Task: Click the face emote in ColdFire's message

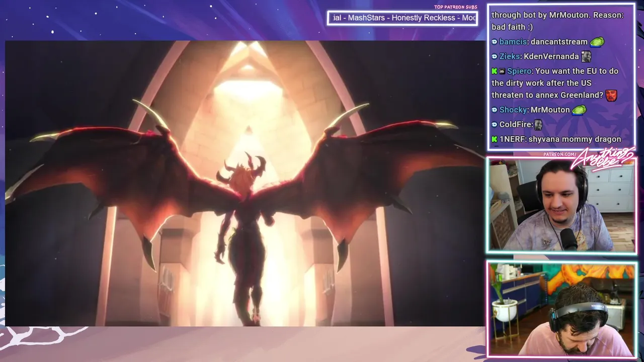Action: (x=538, y=125)
